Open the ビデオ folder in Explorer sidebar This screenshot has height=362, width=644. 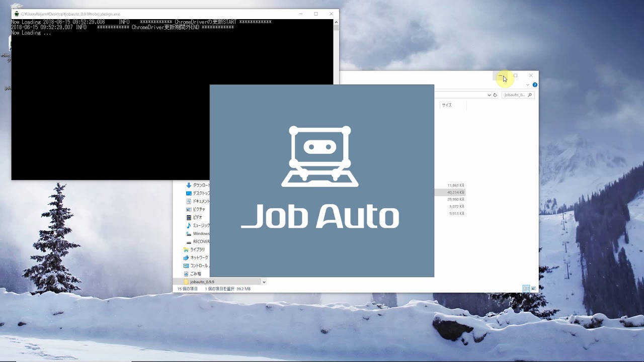pyautogui.click(x=194, y=217)
